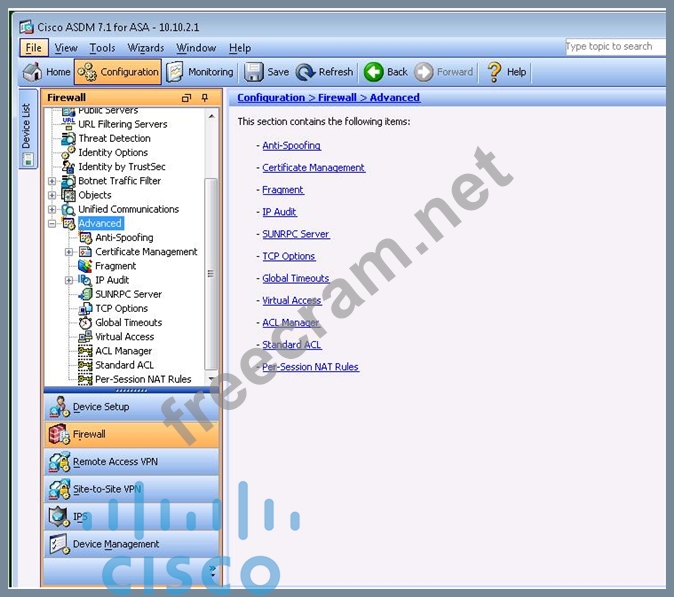Select TCP Options in the Firewall tree
This screenshot has height=597, width=674.
pos(121,309)
